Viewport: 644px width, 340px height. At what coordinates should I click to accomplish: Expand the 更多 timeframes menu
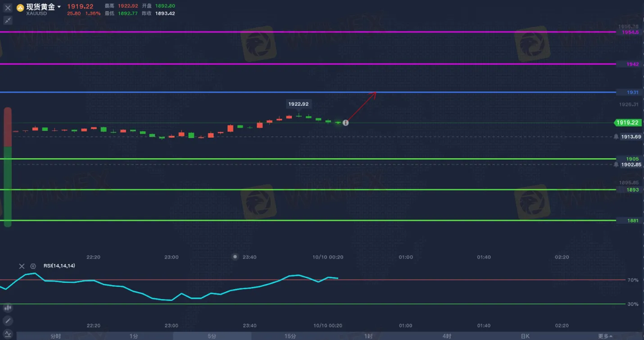(605, 336)
